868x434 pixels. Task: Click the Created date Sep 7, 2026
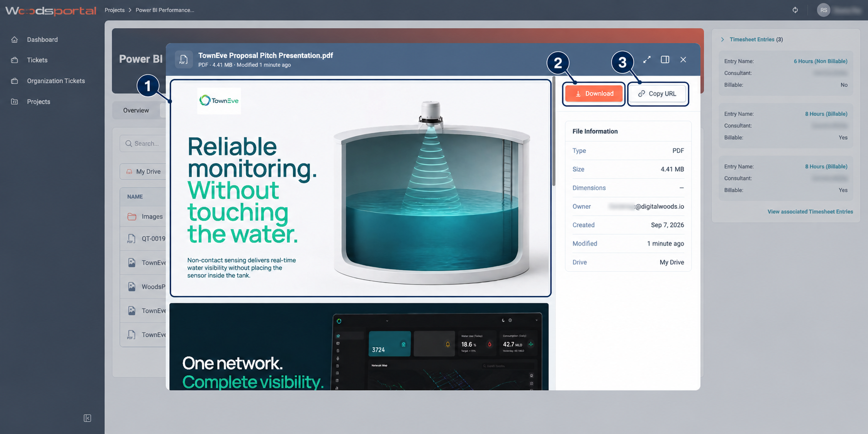667,225
